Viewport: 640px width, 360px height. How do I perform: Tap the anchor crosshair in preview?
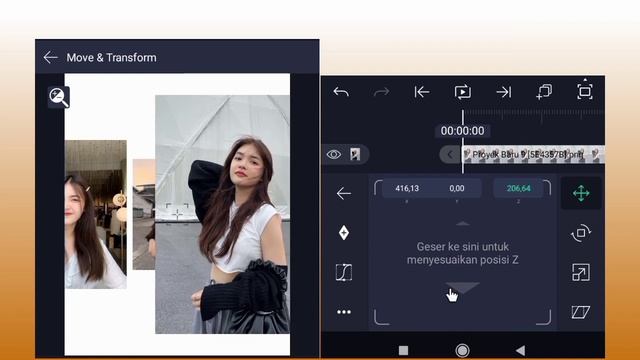click(177, 213)
